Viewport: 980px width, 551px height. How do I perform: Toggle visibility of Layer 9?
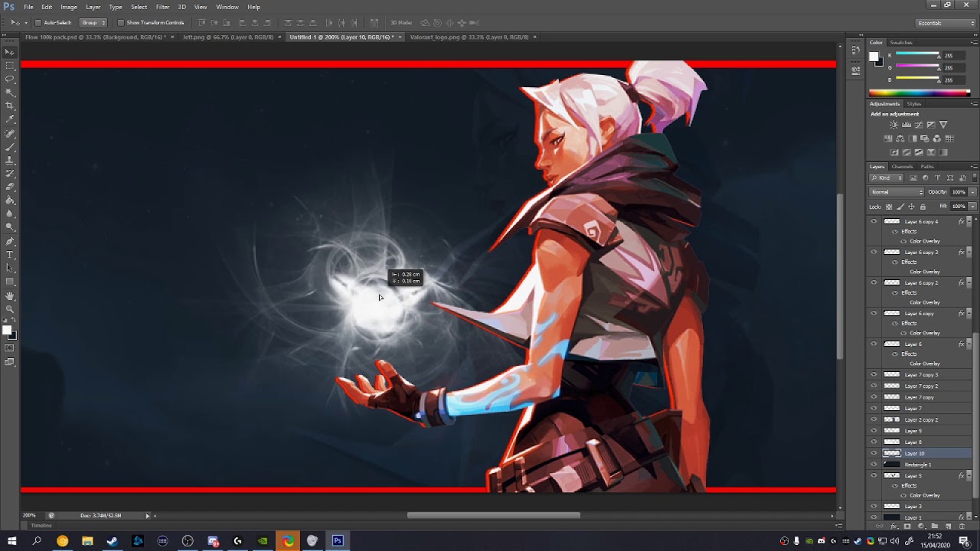[874, 431]
